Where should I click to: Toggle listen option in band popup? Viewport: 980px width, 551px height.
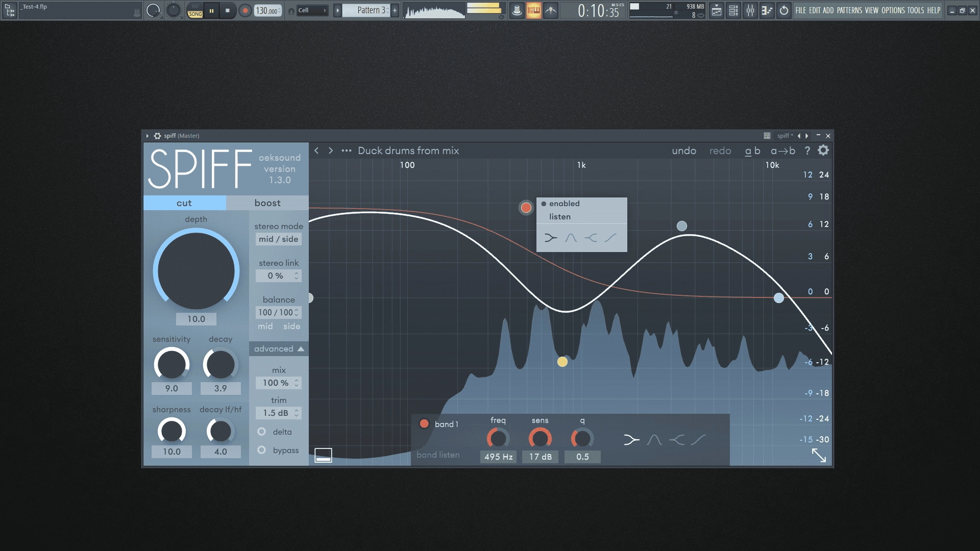[x=560, y=217]
